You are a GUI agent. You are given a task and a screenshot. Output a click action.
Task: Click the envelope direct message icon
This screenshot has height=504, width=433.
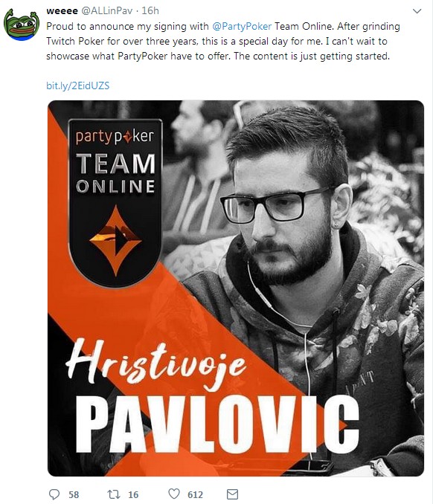pyautogui.click(x=233, y=494)
